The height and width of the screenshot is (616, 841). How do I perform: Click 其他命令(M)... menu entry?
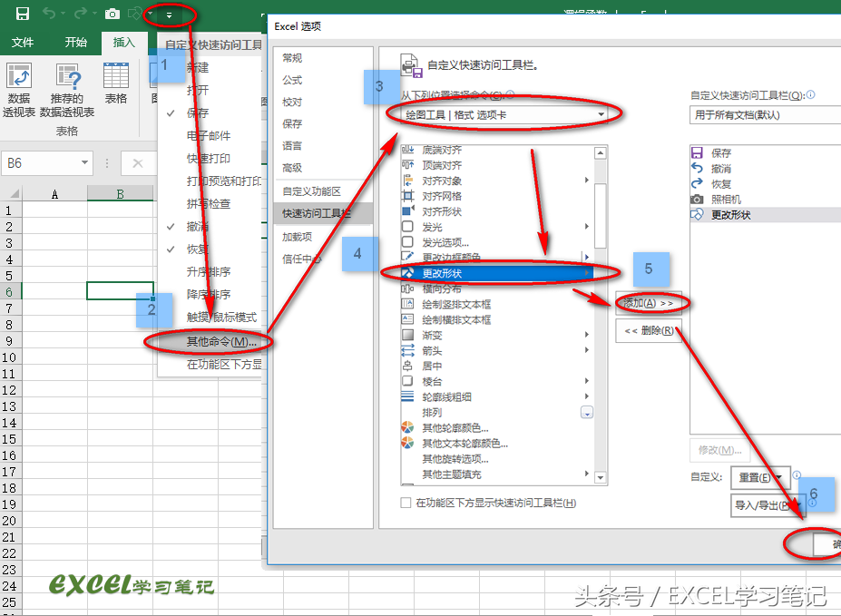coord(221,341)
